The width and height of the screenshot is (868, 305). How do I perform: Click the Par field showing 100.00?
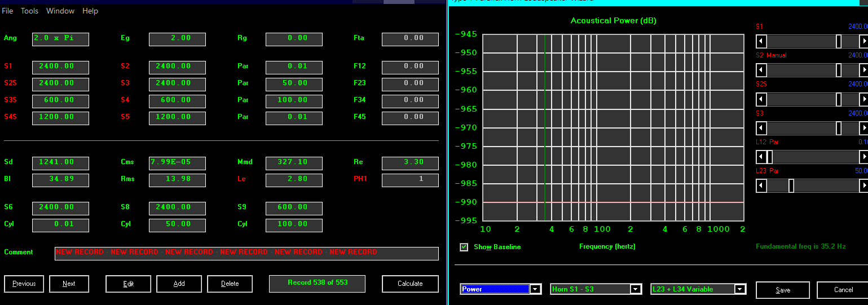pyautogui.click(x=294, y=101)
